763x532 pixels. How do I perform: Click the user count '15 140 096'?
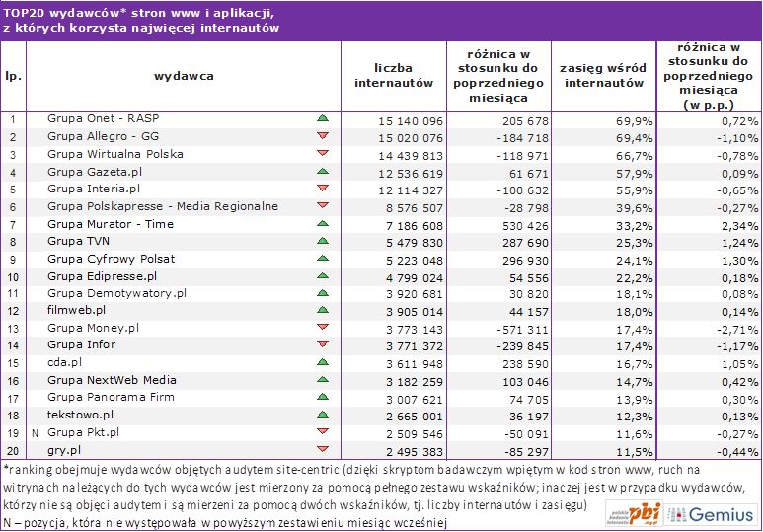click(411, 121)
